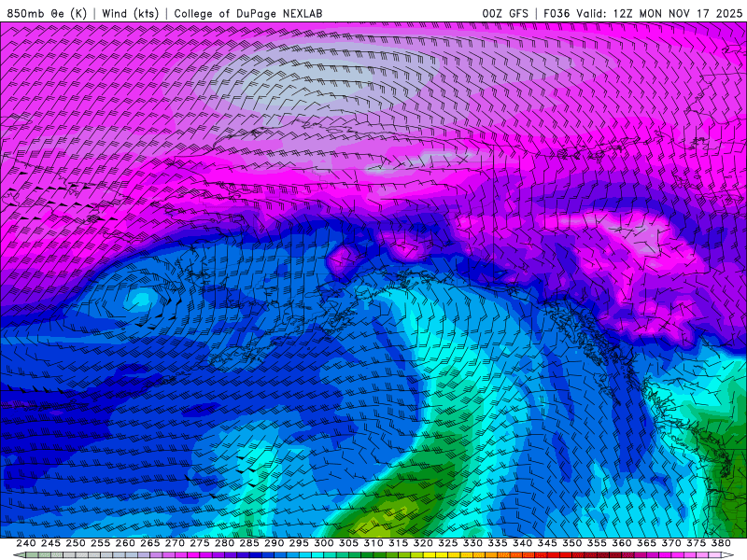Click the 370 colorbar scale label
The width and height of the screenshot is (747, 560).
[670, 543]
